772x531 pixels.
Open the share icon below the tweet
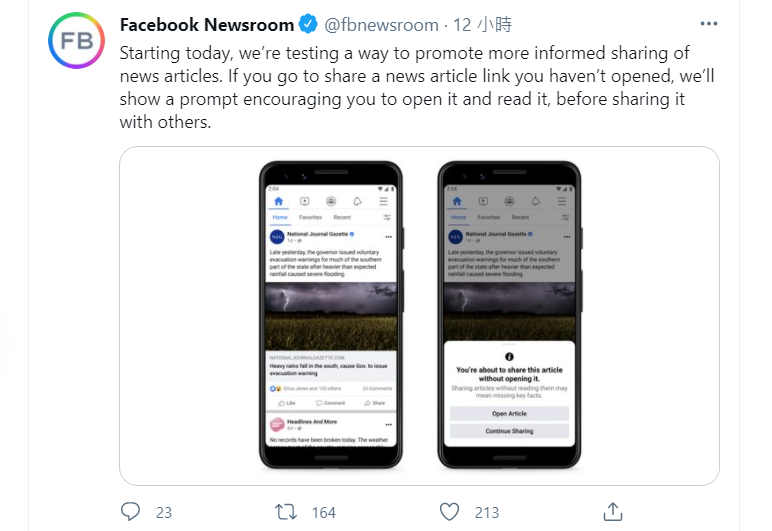click(614, 511)
